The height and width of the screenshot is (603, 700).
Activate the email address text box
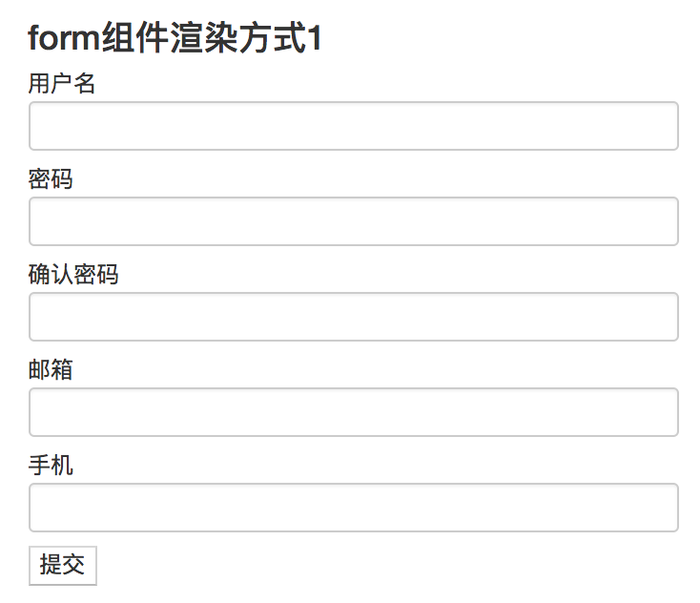coord(353,412)
